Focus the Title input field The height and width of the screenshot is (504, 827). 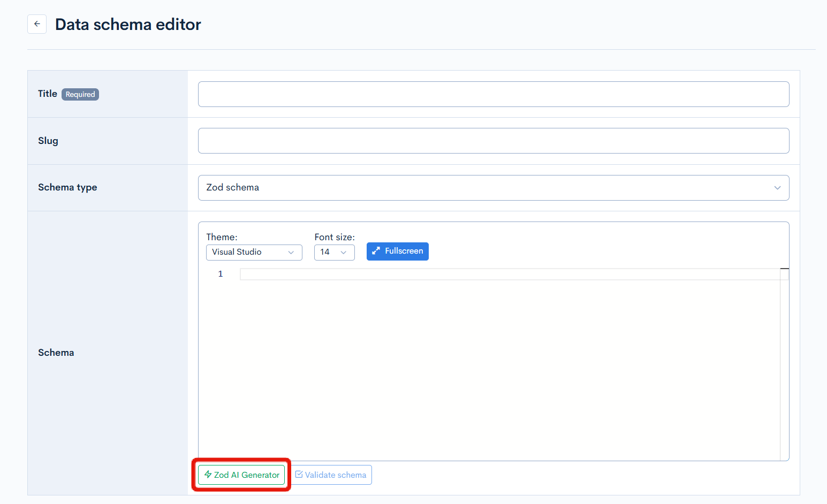tap(493, 94)
